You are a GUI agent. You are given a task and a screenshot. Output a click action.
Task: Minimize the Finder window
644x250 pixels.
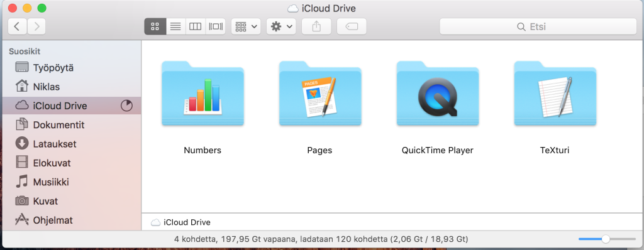click(x=27, y=8)
